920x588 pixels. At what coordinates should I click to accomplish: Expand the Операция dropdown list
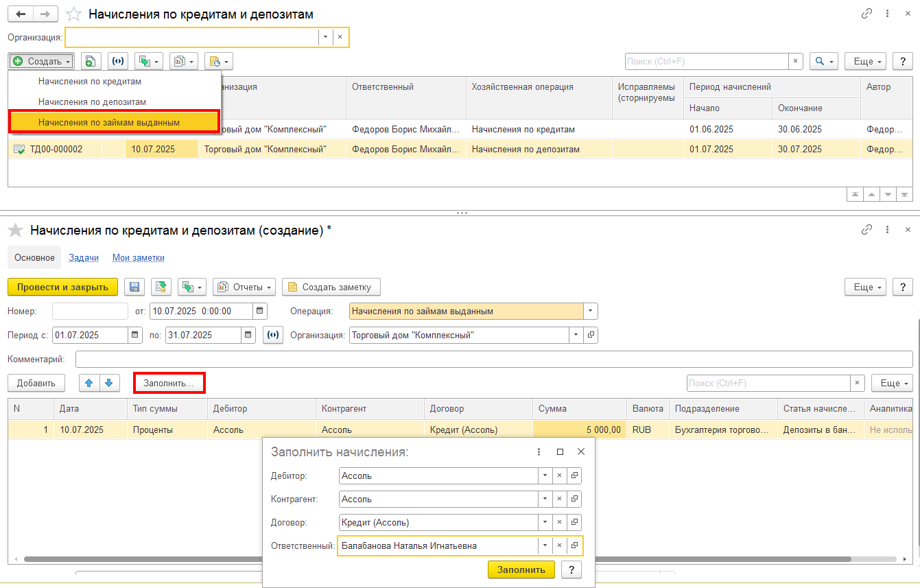tap(591, 311)
